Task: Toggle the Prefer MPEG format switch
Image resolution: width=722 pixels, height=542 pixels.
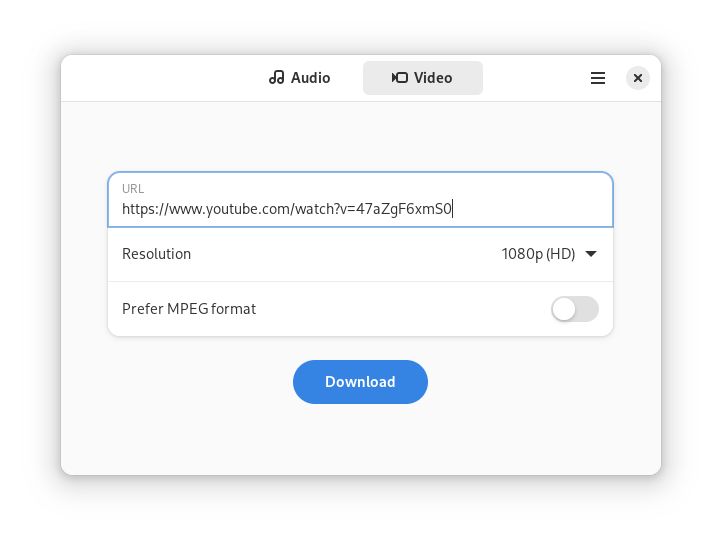Action: [575, 309]
